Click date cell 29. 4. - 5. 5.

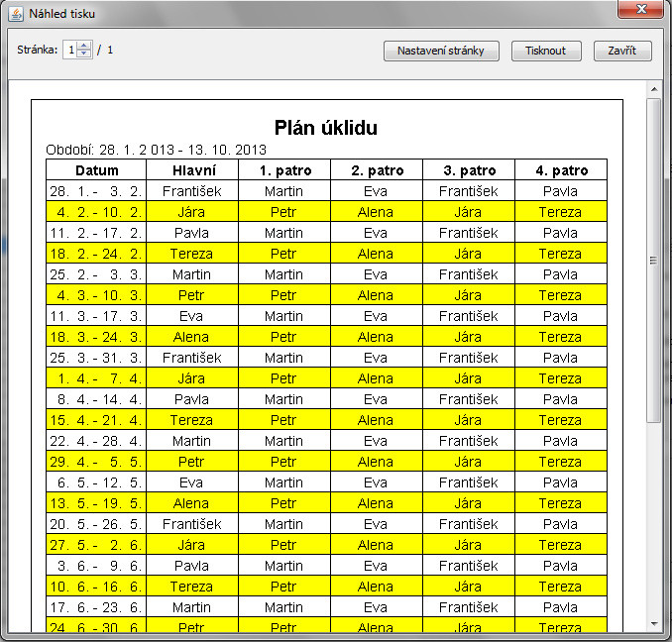[x=96, y=462]
